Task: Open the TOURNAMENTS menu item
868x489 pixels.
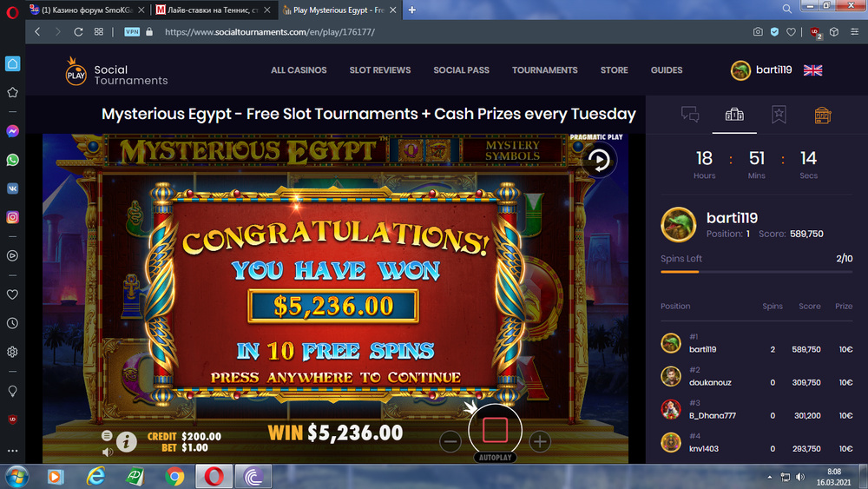Action: tap(545, 70)
